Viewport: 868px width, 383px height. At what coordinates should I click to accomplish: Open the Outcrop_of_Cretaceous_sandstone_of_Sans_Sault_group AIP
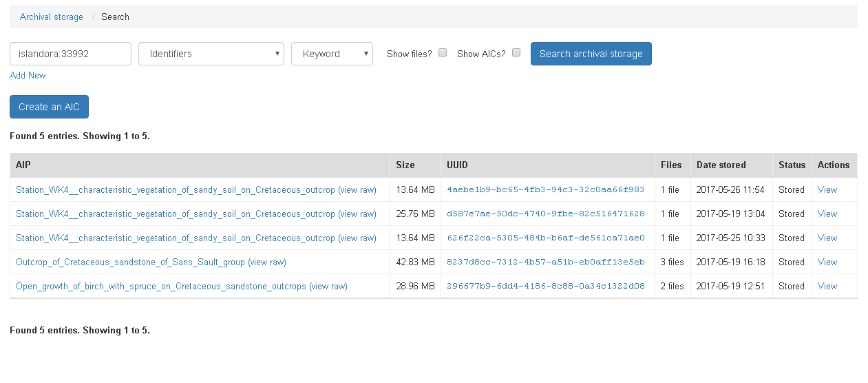pos(130,262)
